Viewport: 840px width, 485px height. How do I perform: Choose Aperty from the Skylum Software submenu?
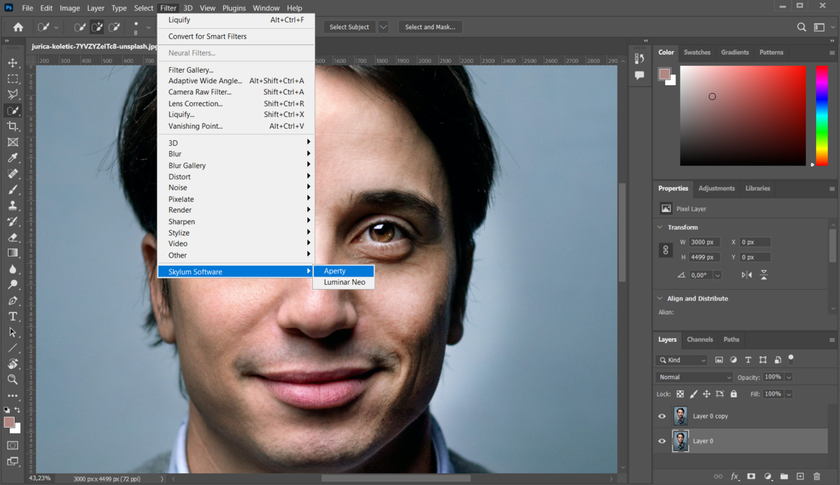[335, 271]
